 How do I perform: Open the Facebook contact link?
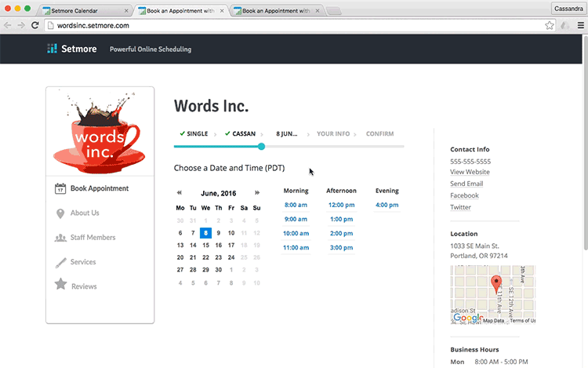464,195
